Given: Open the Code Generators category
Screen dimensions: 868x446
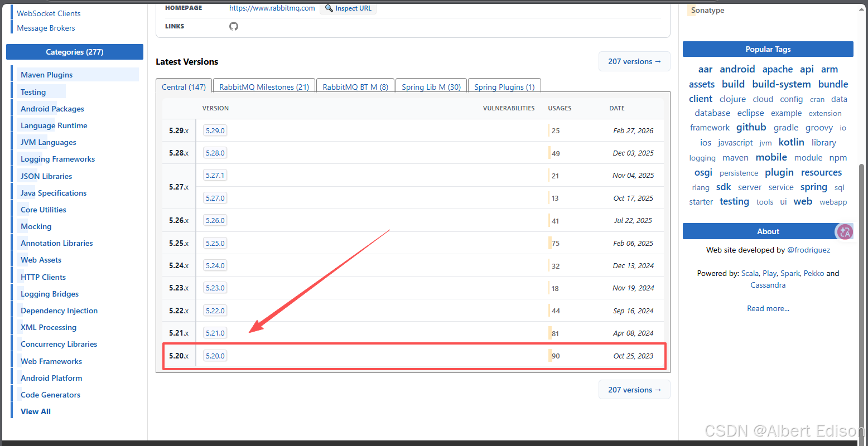Looking at the screenshot, I should (51, 395).
